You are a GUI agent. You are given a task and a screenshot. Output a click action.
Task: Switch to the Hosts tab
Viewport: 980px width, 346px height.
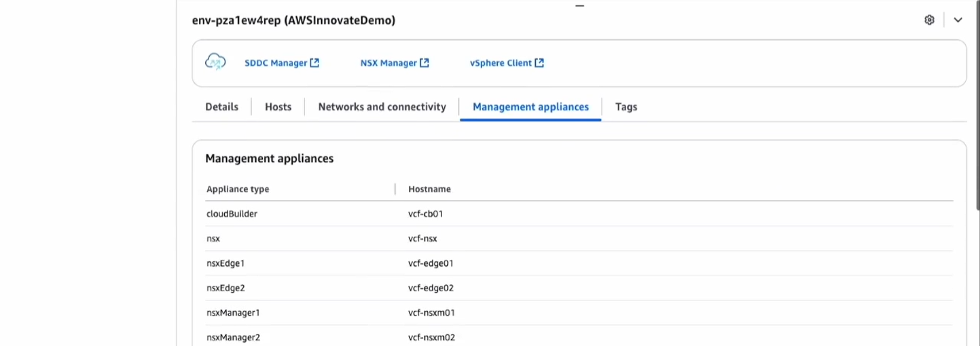[x=278, y=107]
